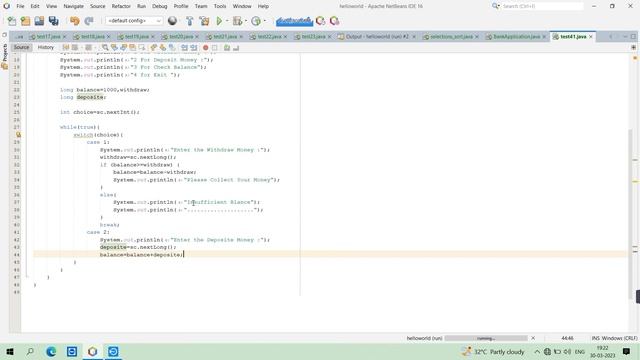
Task: Expand the Debug Project dropdown arrow
Action: [246, 21]
